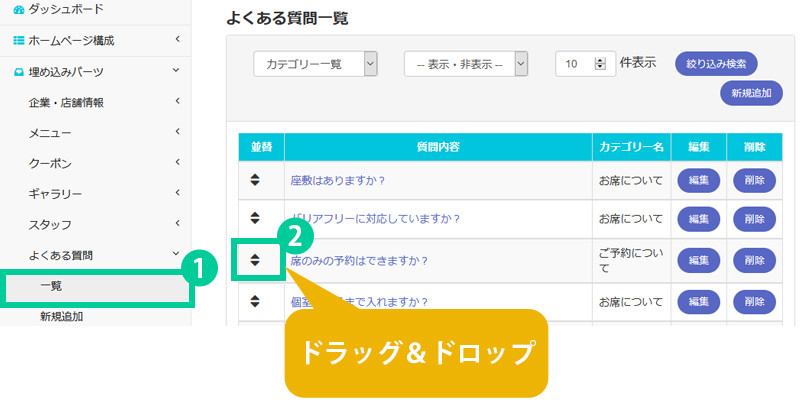Click sort handle for 席のみの予約 row
The image size is (800, 408).
(x=255, y=260)
